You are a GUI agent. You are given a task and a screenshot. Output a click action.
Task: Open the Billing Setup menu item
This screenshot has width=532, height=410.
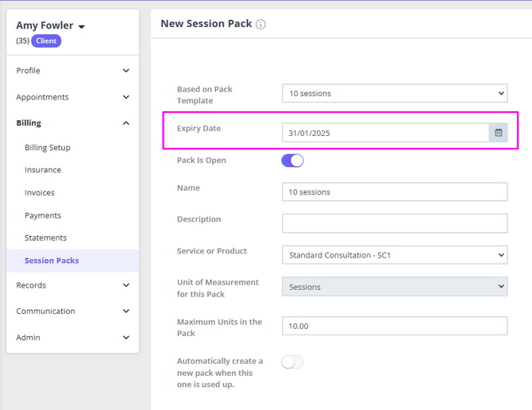[x=48, y=148]
